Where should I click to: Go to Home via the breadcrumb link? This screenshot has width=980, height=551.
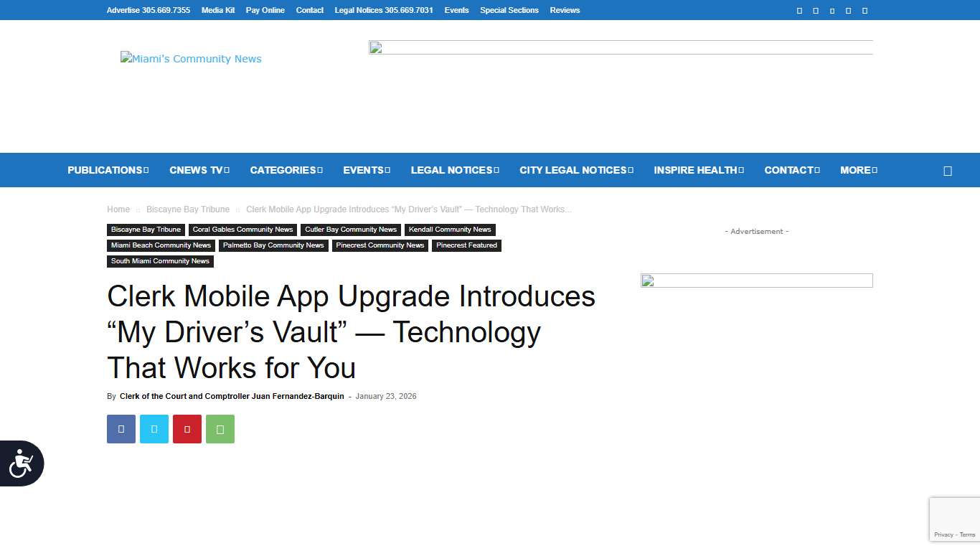[x=118, y=209]
